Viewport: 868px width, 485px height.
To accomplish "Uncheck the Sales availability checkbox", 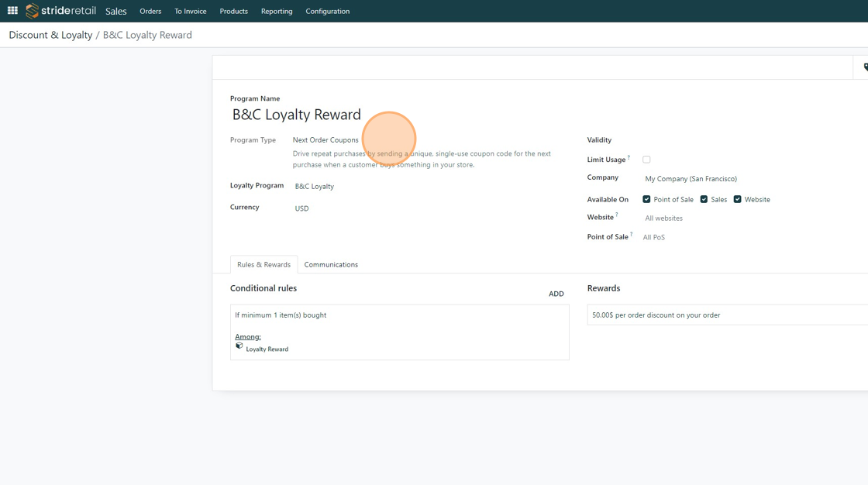I will [704, 199].
